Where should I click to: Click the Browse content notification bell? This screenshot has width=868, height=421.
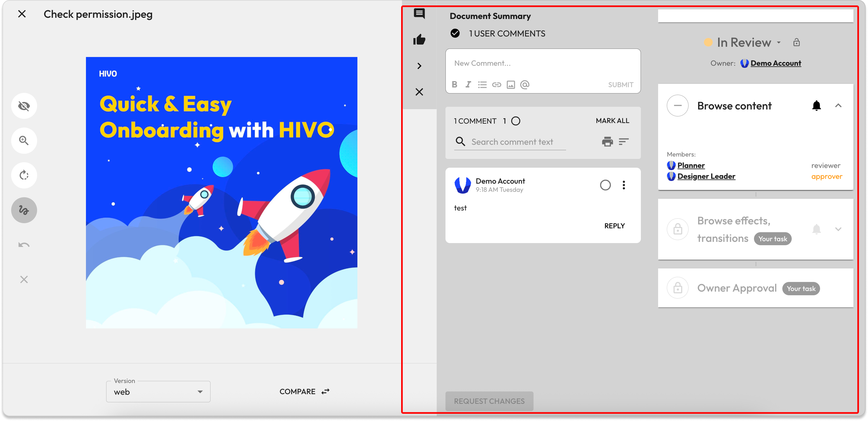click(x=816, y=106)
